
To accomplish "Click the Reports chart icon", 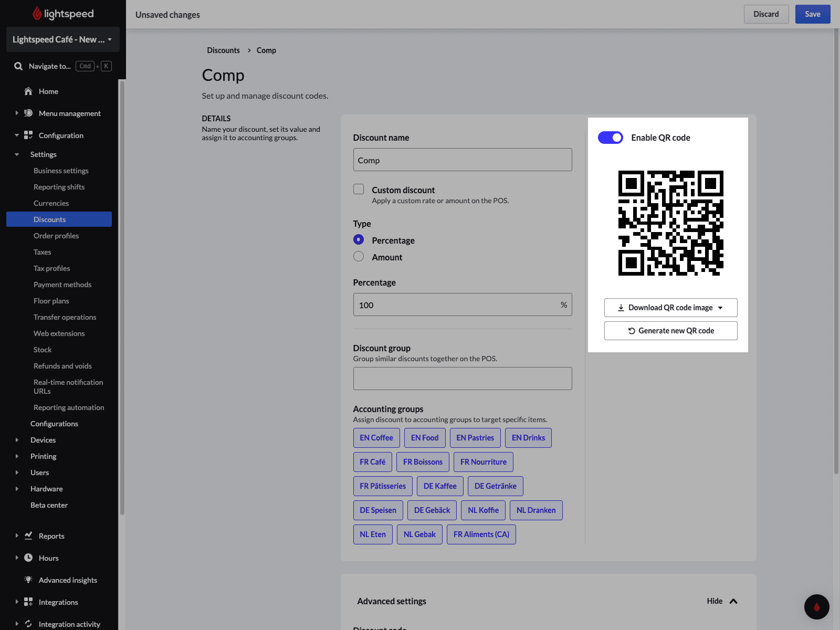I will coord(28,535).
